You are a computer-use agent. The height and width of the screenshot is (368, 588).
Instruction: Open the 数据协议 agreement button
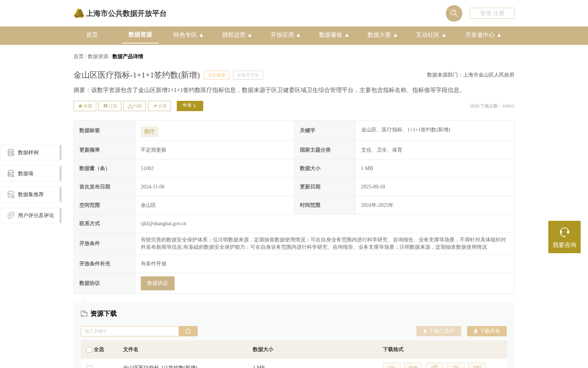coord(158,283)
